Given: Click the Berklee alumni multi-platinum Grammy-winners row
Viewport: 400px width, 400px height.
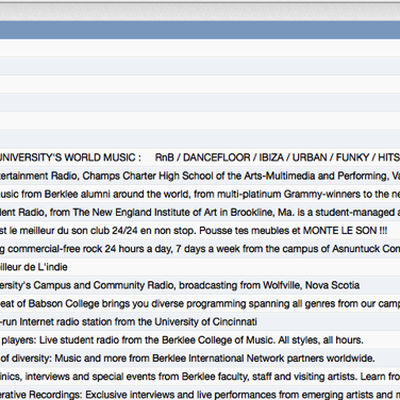Looking at the screenshot, I should coord(200,194).
